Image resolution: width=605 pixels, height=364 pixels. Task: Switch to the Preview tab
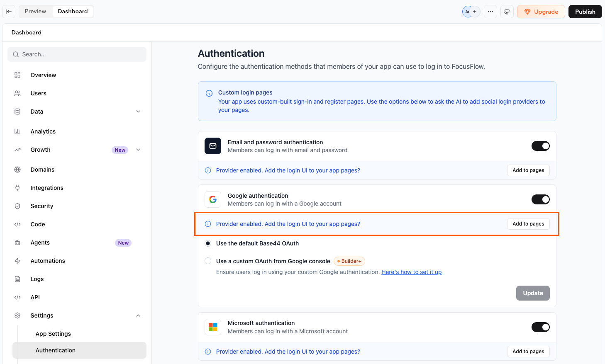(x=35, y=12)
